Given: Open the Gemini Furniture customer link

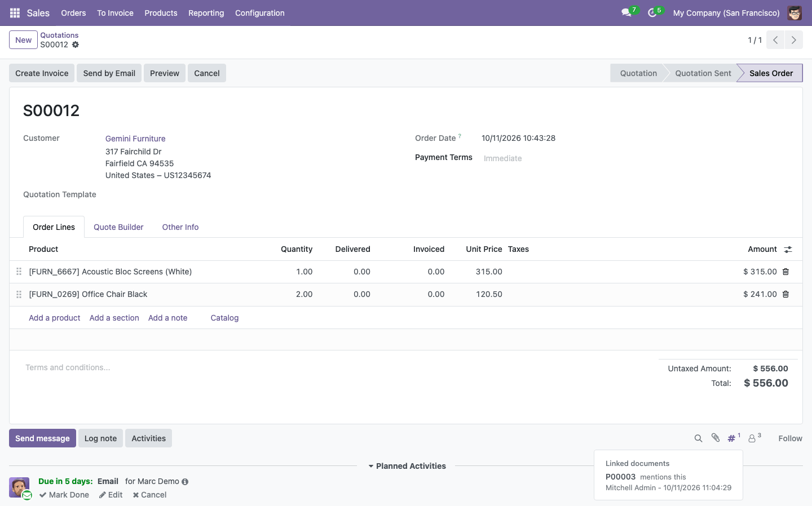Looking at the screenshot, I should [x=135, y=139].
